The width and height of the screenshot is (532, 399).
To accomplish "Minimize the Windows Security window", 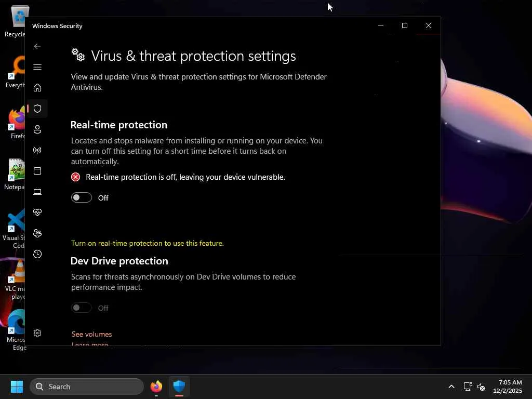I will tap(381, 25).
